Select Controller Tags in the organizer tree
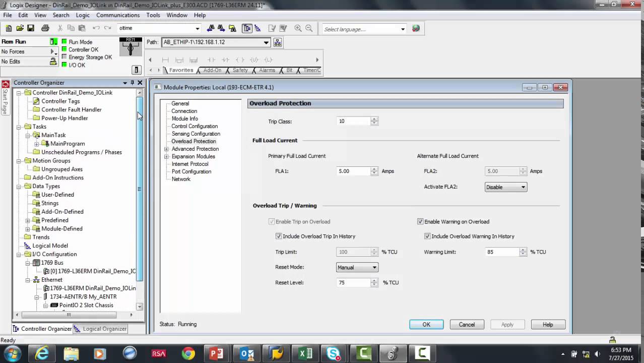 click(x=60, y=101)
